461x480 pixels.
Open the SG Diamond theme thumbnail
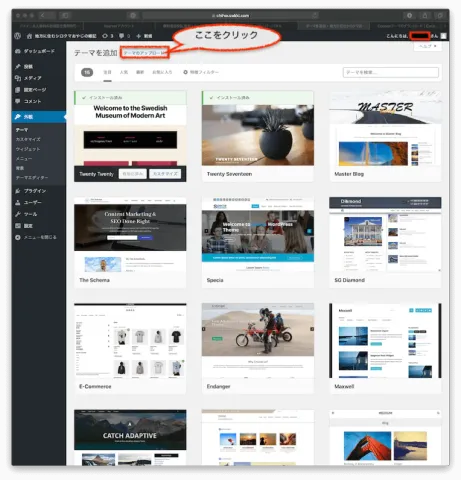click(385, 235)
